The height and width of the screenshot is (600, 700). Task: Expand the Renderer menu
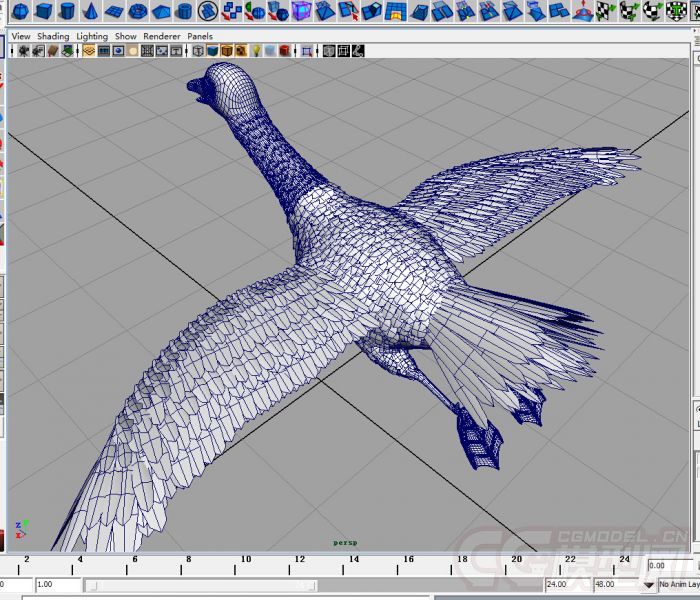tap(161, 36)
